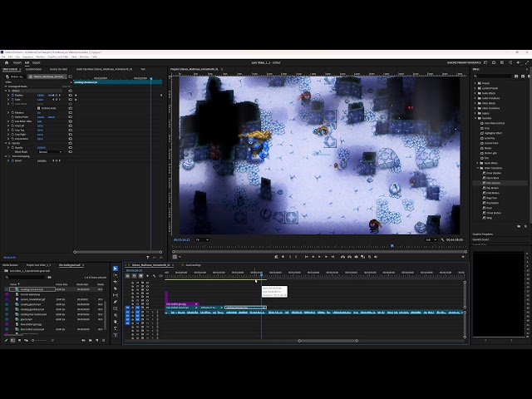
Task: Collapse the Opacity effect group
Action: (6, 143)
